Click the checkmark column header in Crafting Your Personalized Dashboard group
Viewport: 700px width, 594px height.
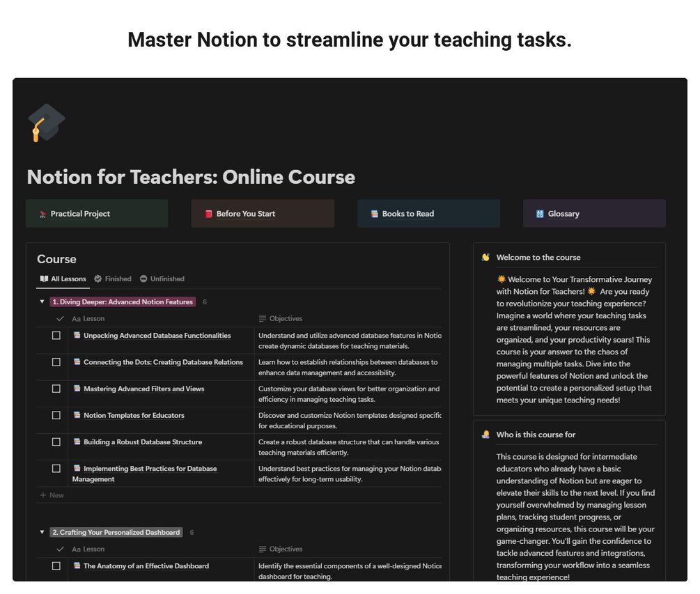[60, 549]
